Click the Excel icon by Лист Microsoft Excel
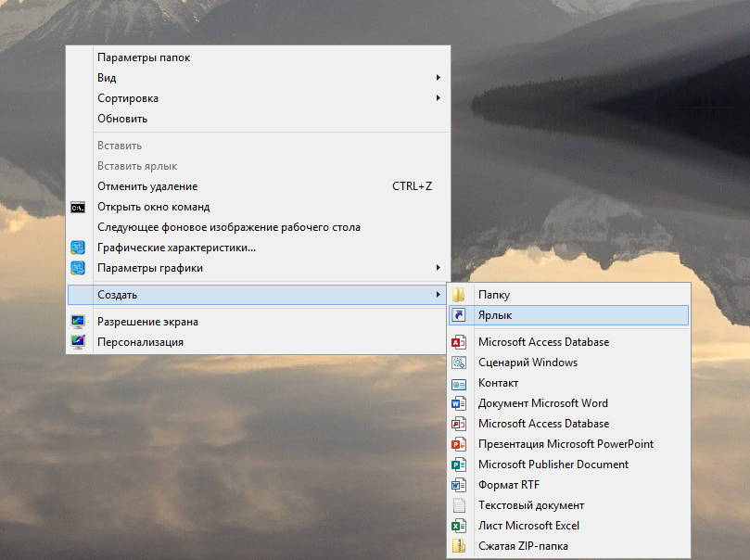750x560 pixels. pyautogui.click(x=459, y=526)
